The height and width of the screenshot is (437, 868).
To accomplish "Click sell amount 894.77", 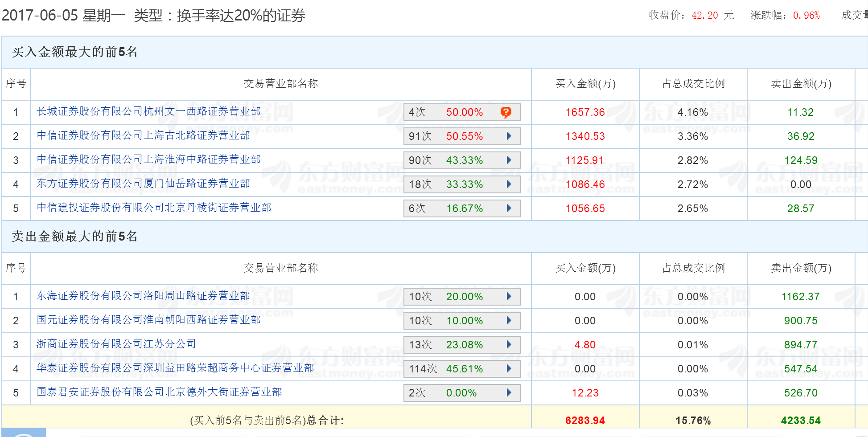I will click(x=801, y=345).
